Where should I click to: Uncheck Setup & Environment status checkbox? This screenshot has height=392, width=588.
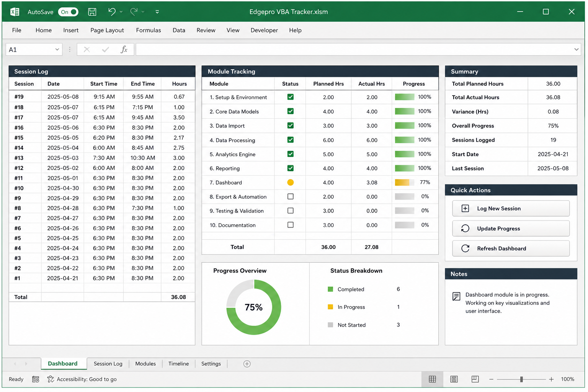[291, 97]
